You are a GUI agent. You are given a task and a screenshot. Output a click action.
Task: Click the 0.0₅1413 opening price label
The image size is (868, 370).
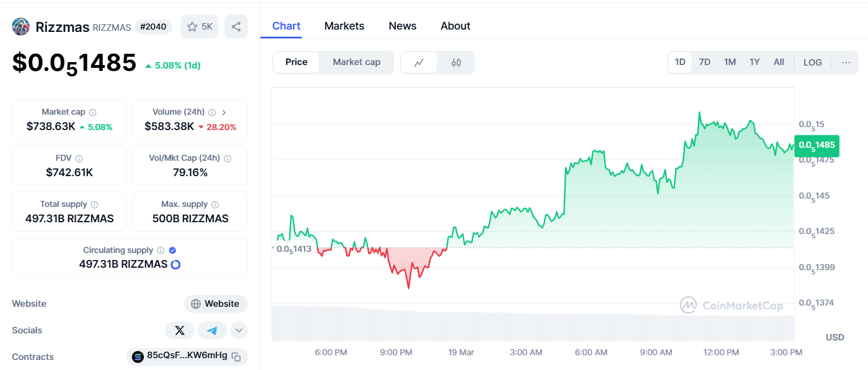click(x=293, y=249)
